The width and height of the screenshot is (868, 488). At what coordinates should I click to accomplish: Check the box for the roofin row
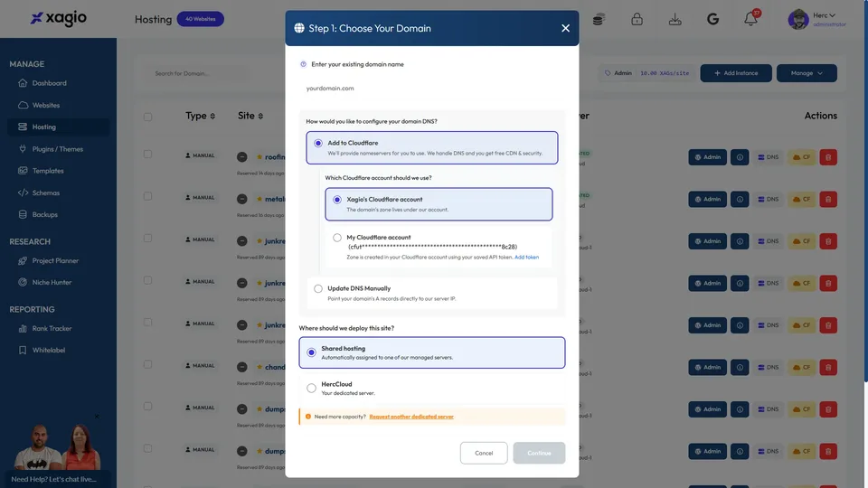pos(147,155)
